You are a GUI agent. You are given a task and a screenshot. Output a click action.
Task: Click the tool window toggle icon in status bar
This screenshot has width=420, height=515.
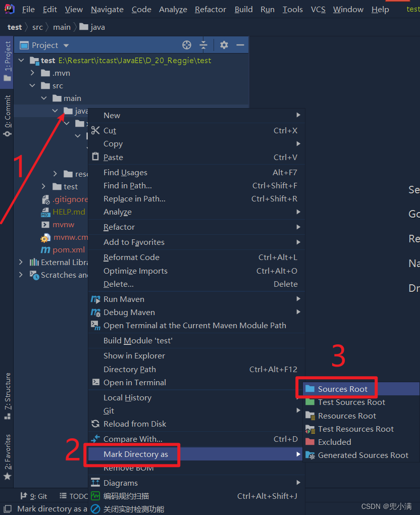tap(7, 509)
